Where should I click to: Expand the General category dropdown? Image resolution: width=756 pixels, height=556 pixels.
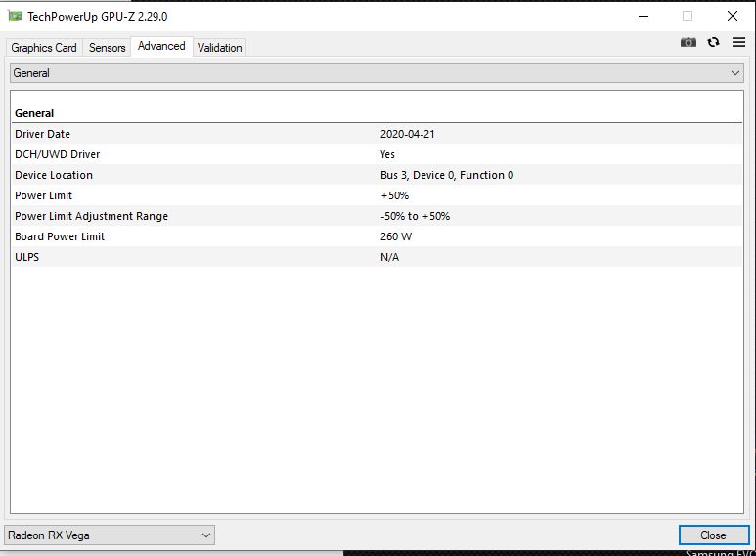[378, 73]
